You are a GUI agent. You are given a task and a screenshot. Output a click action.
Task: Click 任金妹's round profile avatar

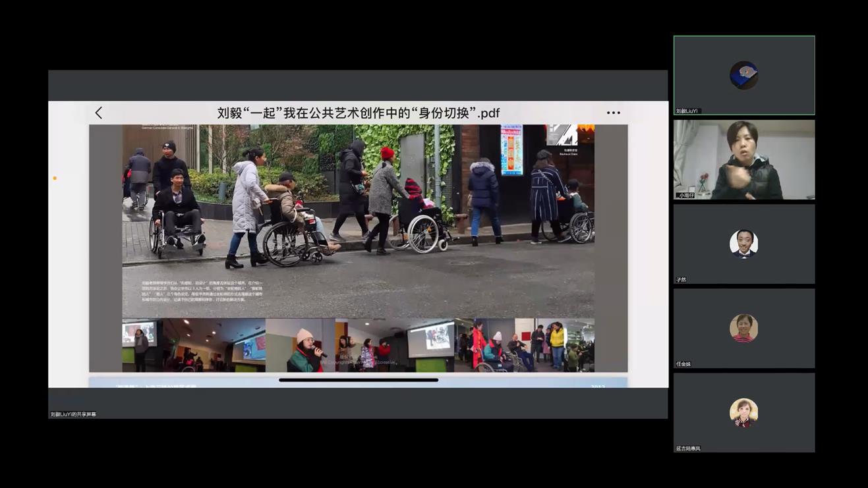(743, 328)
